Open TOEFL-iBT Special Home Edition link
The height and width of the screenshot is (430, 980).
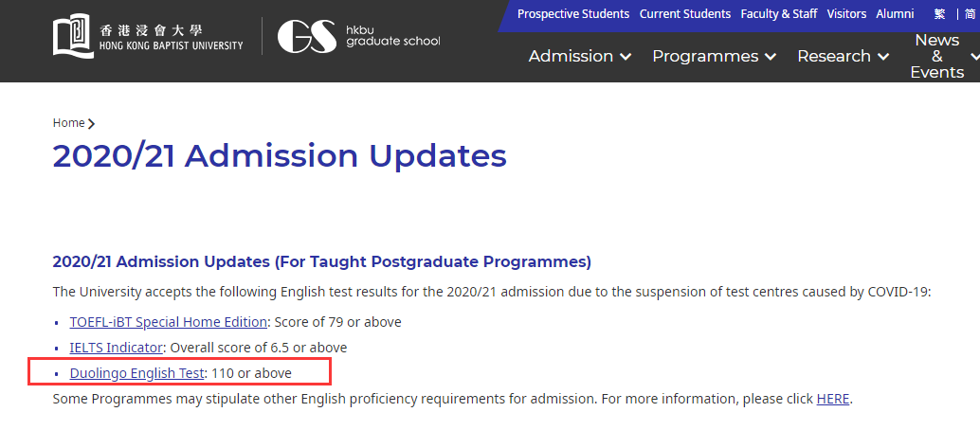168,322
